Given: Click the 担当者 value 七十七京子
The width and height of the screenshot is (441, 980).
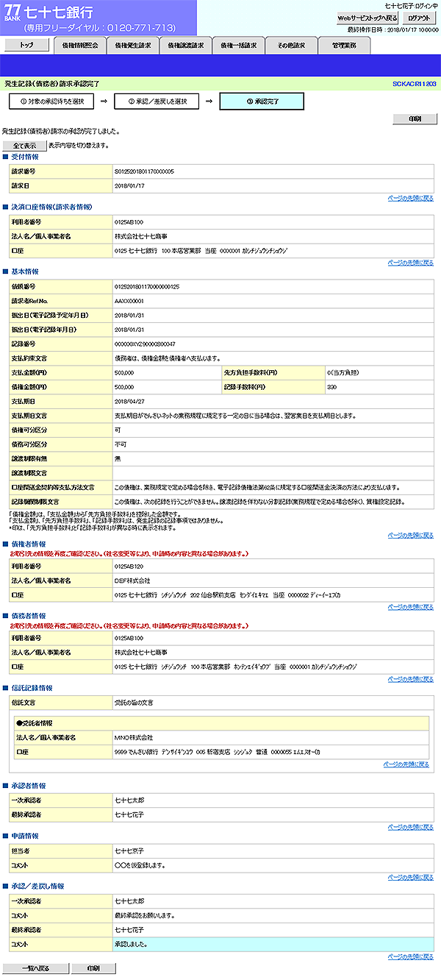Looking at the screenshot, I should (x=129, y=850).
